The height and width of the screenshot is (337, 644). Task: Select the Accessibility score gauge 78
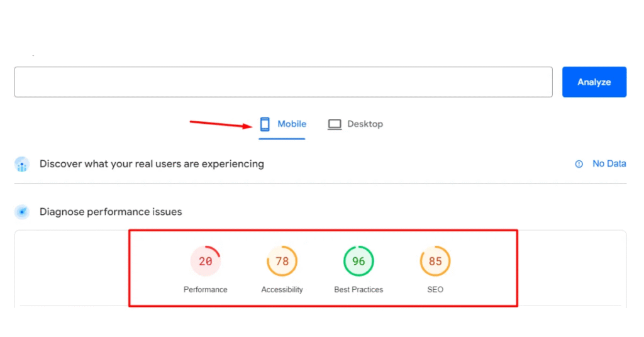(282, 261)
